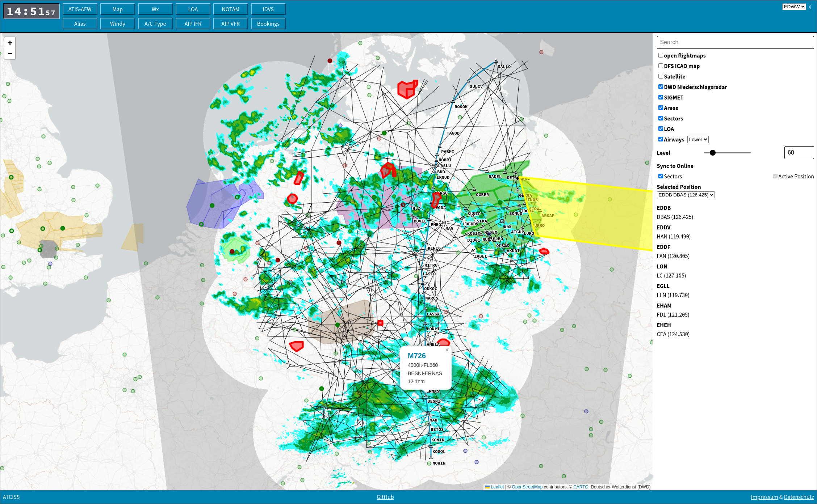Image resolution: width=817 pixels, height=504 pixels.
Task: Expand the Selected Position EDDB DBAS dropdown
Action: (x=685, y=195)
